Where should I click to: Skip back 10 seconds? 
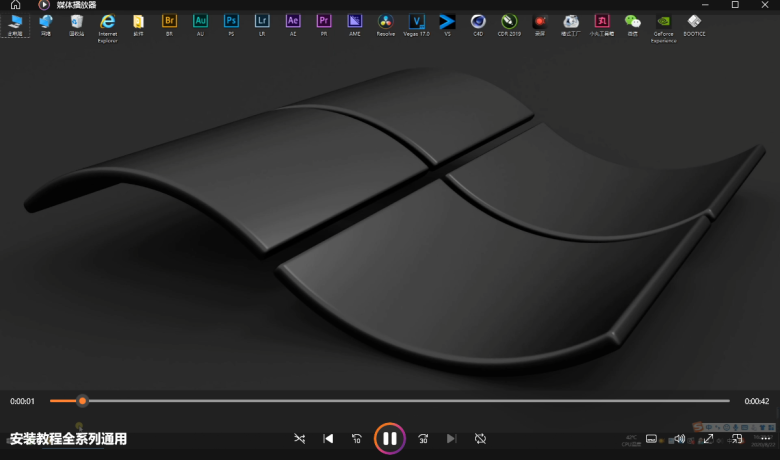pos(357,439)
